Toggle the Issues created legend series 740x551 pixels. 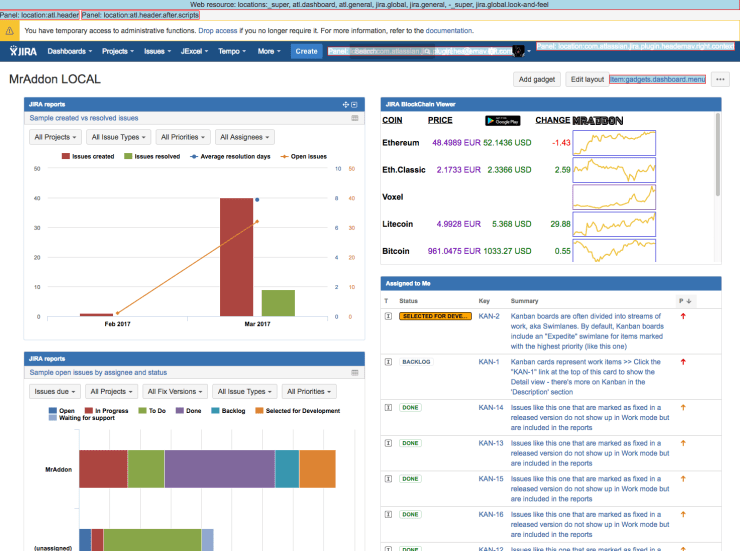tap(89, 157)
